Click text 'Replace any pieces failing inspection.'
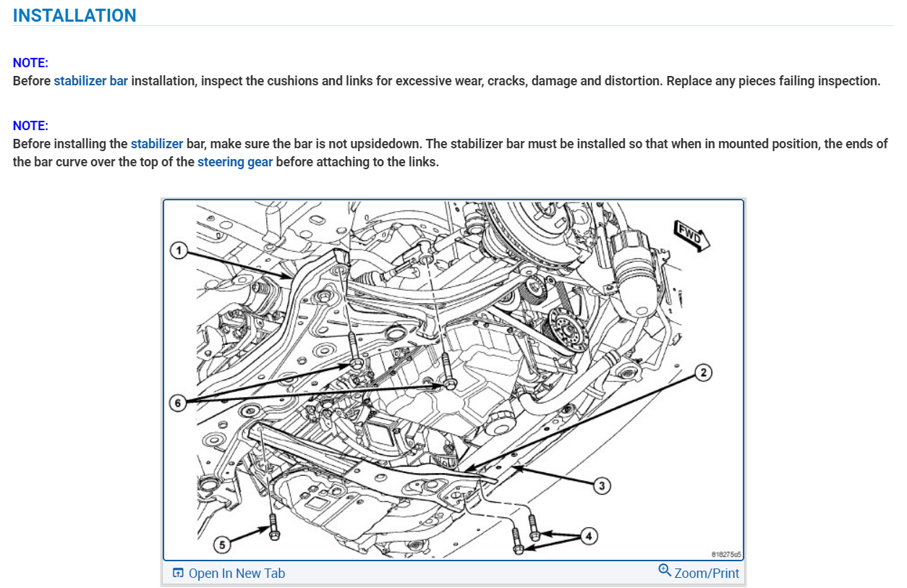 pos(773,81)
